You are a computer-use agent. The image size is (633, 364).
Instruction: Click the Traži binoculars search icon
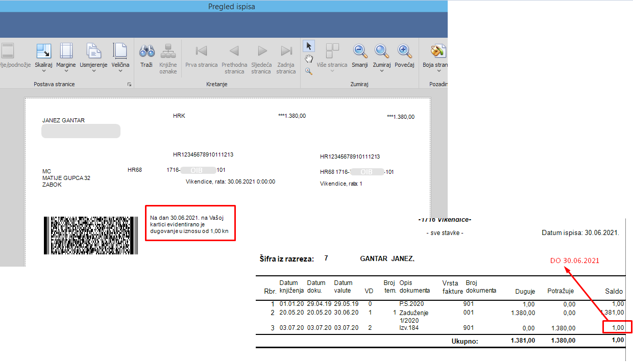pos(147,51)
